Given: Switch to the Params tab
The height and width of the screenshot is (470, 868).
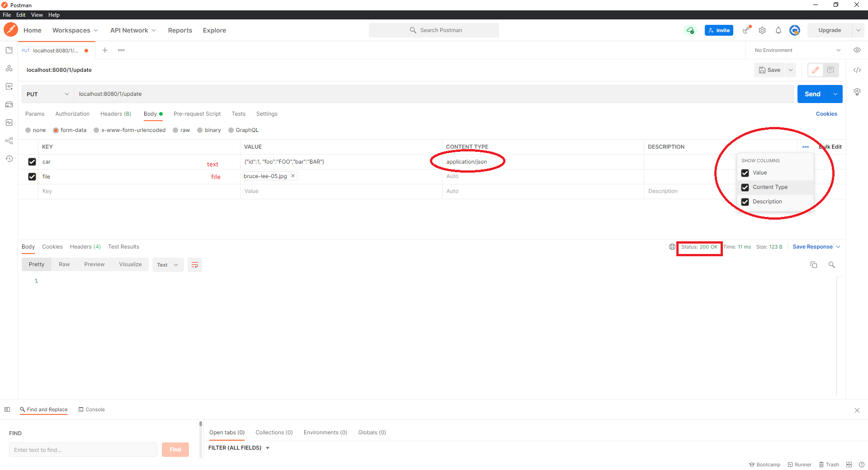Looking at the screenshot, I should point(35,114).
